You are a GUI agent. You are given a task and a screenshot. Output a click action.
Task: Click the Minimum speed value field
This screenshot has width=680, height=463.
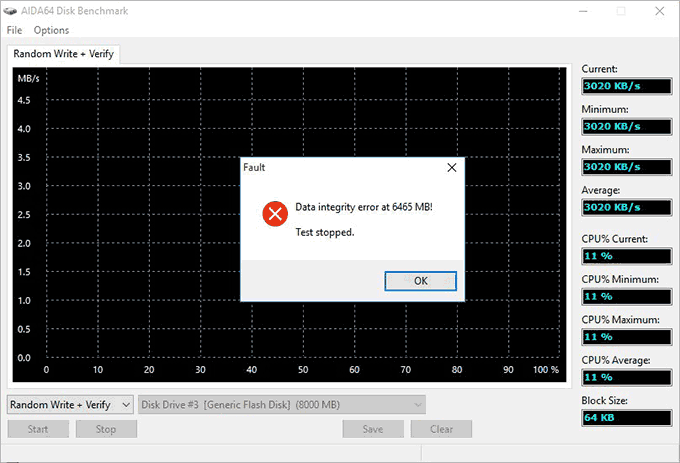click(x=627, y=126)
